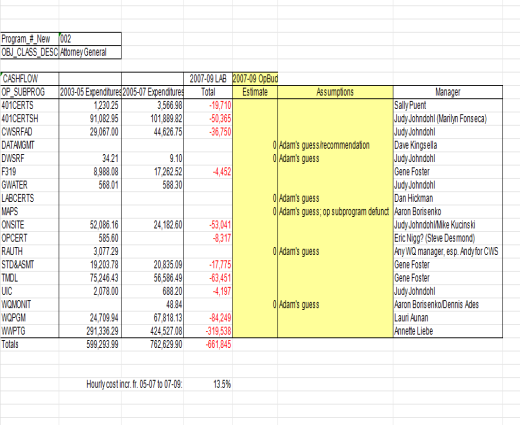
Task: Click the Annette Liebe manager cell
Action: tap(448, 331)
